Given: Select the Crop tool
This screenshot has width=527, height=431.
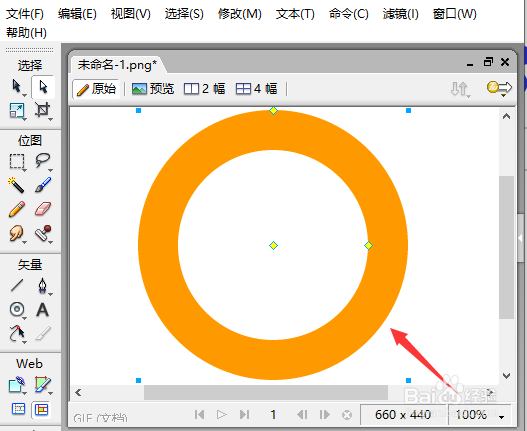Looking at the screenshot, I should [x=43, y=110].
